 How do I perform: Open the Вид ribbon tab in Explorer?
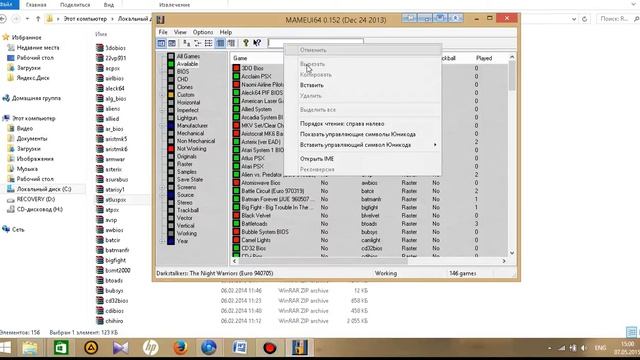click(x=109, y=5)
